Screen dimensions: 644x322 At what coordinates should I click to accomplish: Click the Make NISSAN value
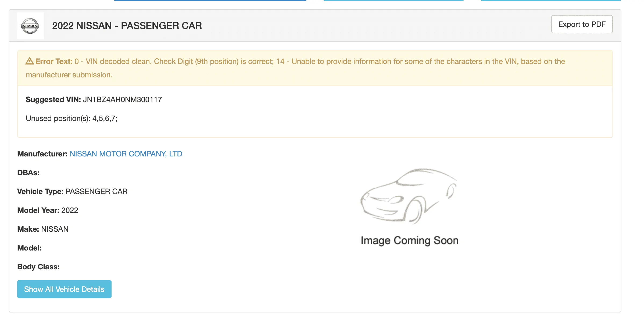(55, 229)
